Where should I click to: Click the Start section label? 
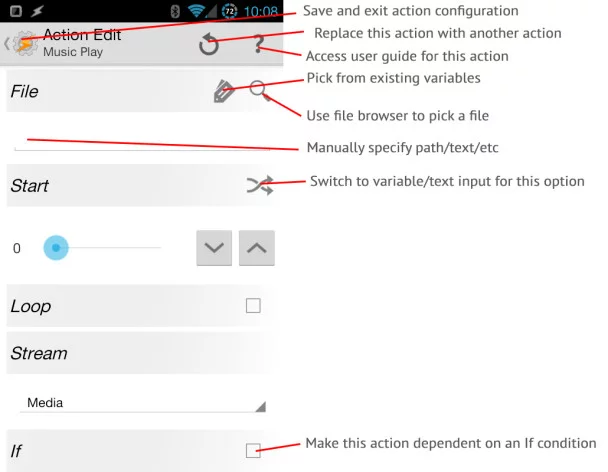coord(29,186)
